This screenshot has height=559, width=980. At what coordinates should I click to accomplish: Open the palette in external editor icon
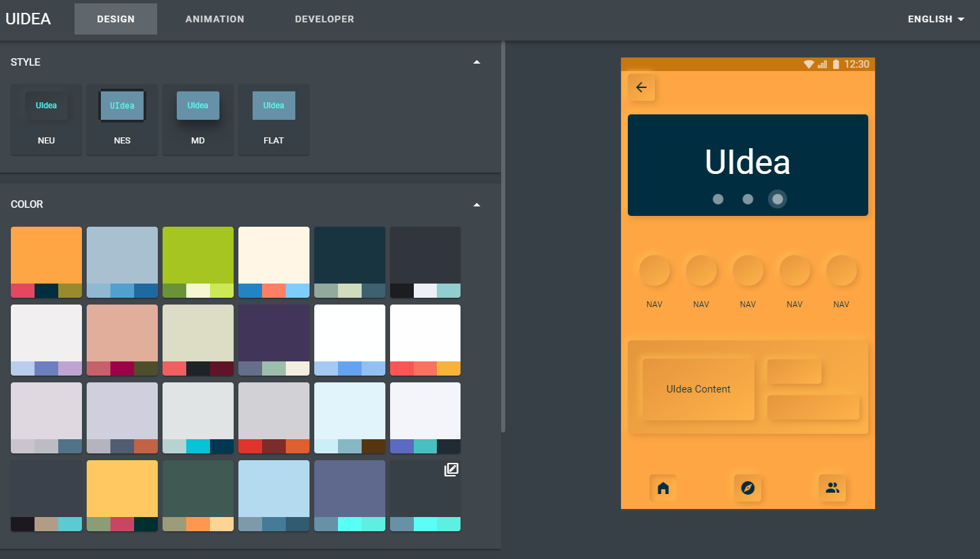[x=450, y=469]
